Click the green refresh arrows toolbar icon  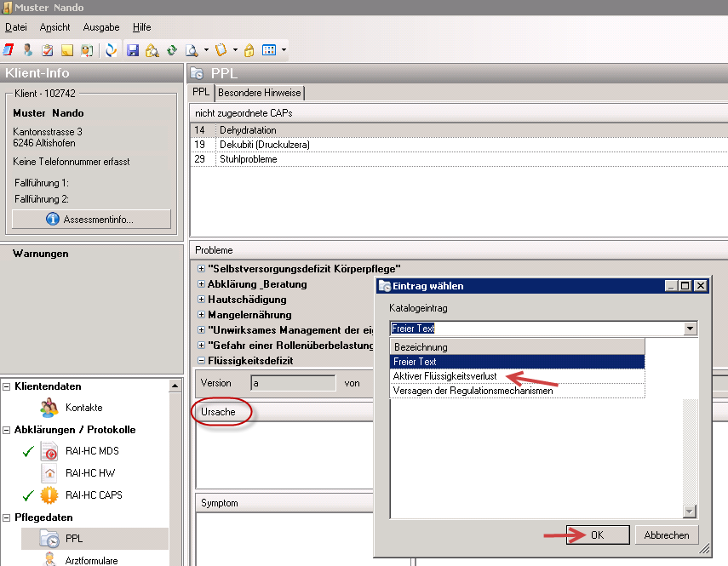171,50
